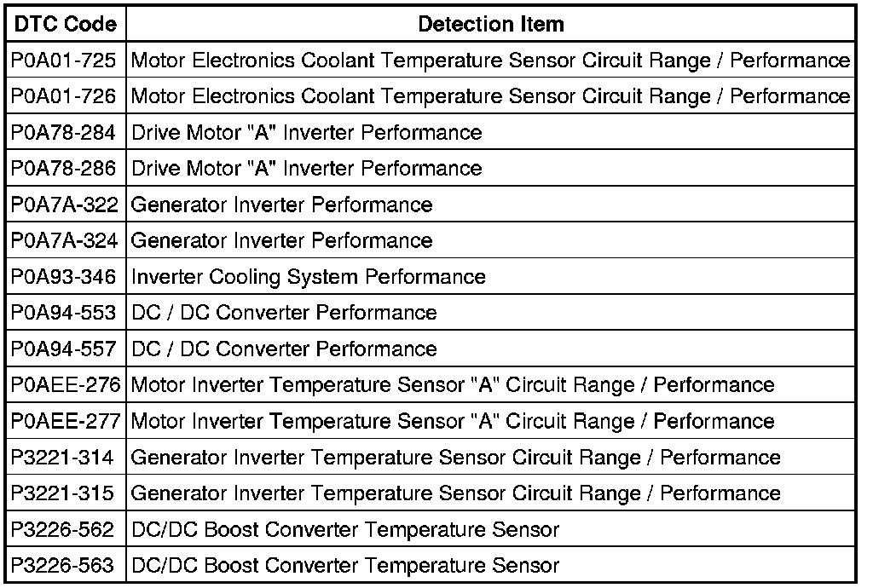
Task: Select DC/DC Boost Converter Temperature Sensor for P3226-563
Action: (345, 566)
